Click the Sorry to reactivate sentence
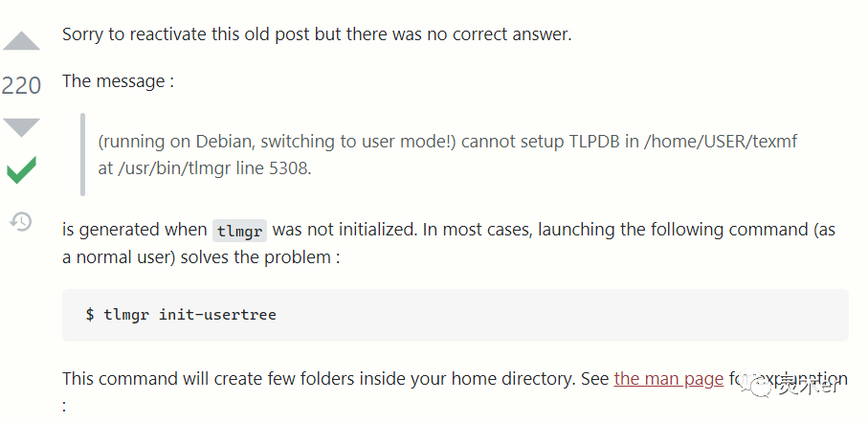868x423 pixels. pos(316,34)
